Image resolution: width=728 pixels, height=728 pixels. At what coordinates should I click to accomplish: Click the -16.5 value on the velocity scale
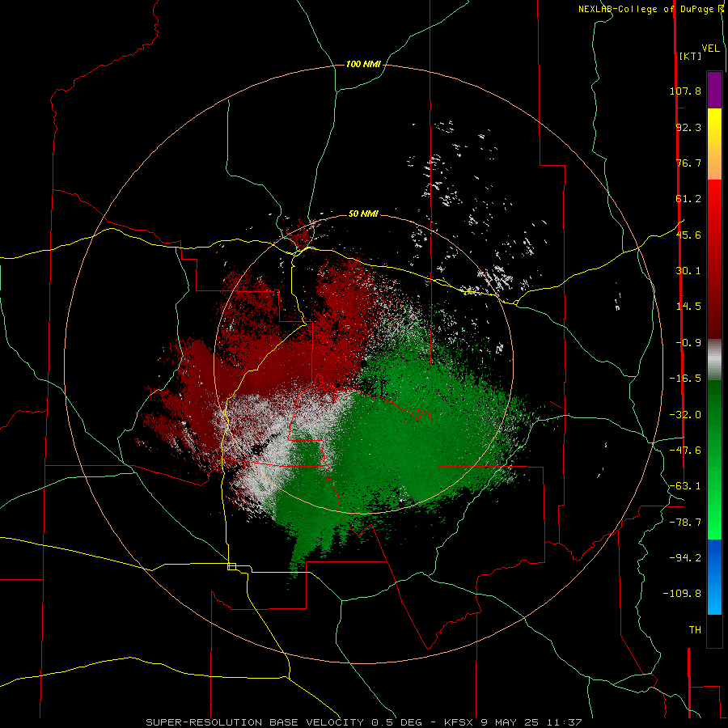[685, 379]
